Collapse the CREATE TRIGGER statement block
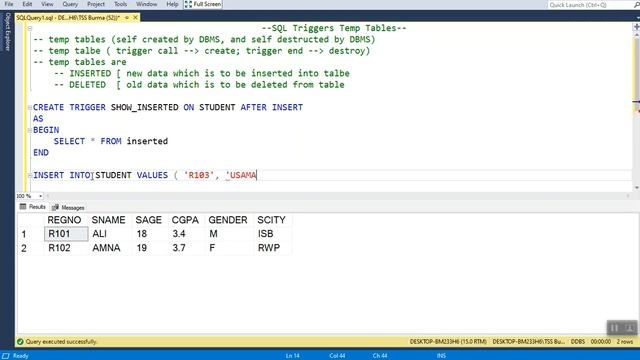Screen dimensions: 640x360 (30, 107)
